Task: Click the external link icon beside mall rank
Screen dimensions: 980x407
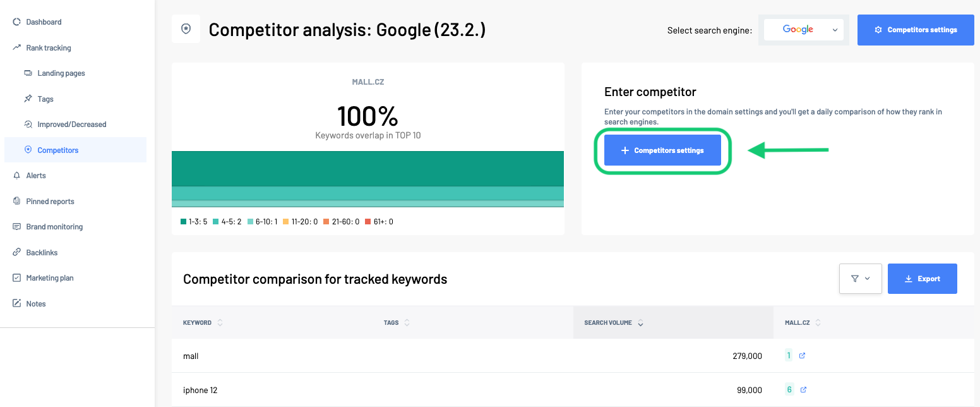Action: pos(802,356)
